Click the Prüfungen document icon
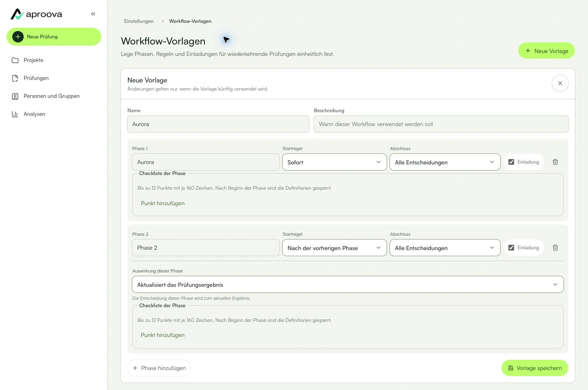The height and width of the screenshot is (390, 588). (x=15, y=78)
